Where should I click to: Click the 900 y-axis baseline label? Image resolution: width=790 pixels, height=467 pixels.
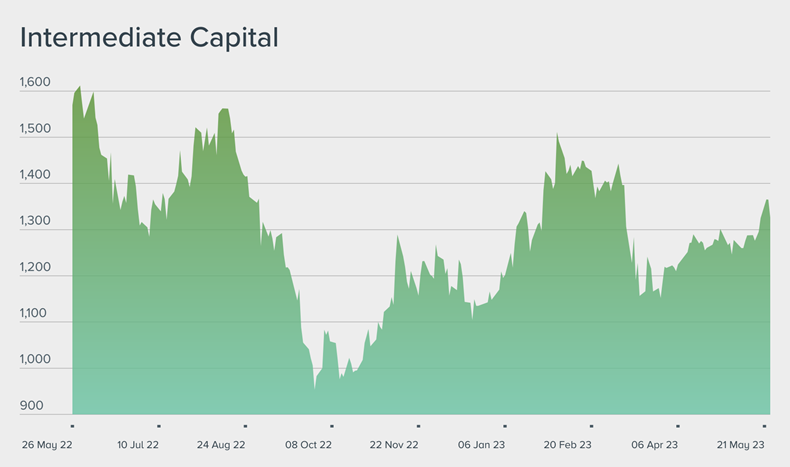pos(30,405)
